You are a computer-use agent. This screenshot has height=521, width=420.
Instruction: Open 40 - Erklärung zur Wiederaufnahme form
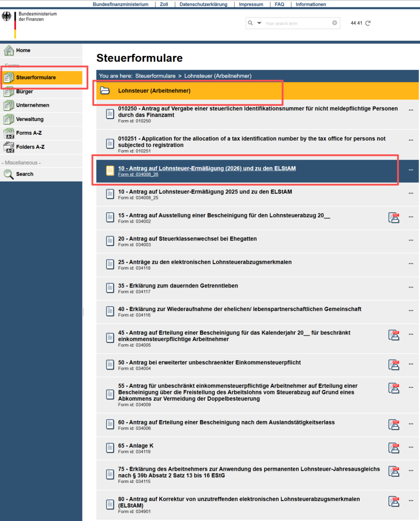(x=240, y=309)
